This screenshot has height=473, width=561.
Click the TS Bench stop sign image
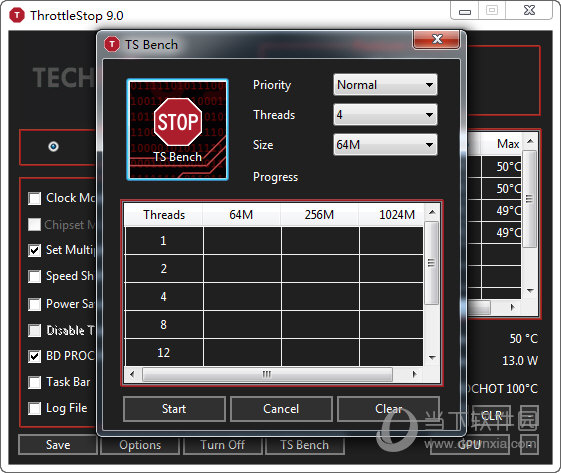pyautogui.click(x=177, y=130)
